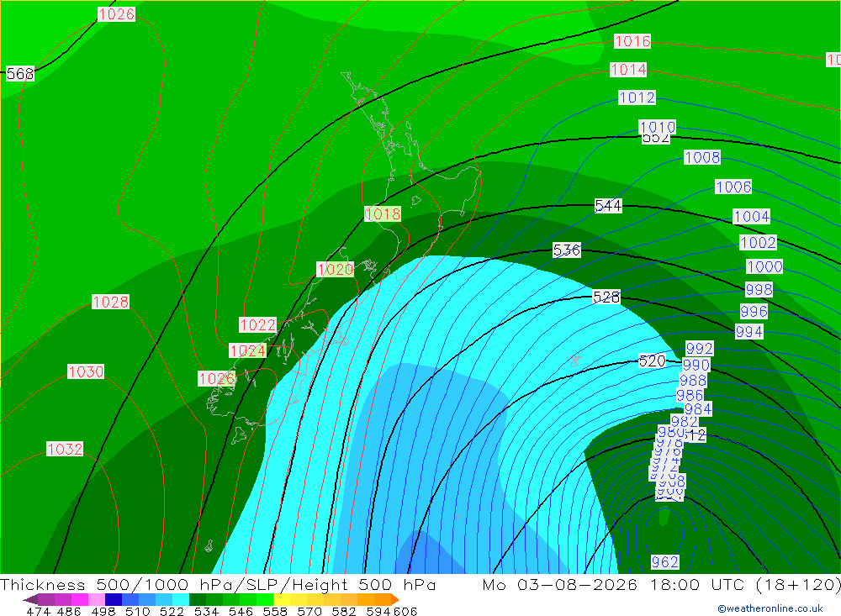Click the legend value '582'

[343, 612]
